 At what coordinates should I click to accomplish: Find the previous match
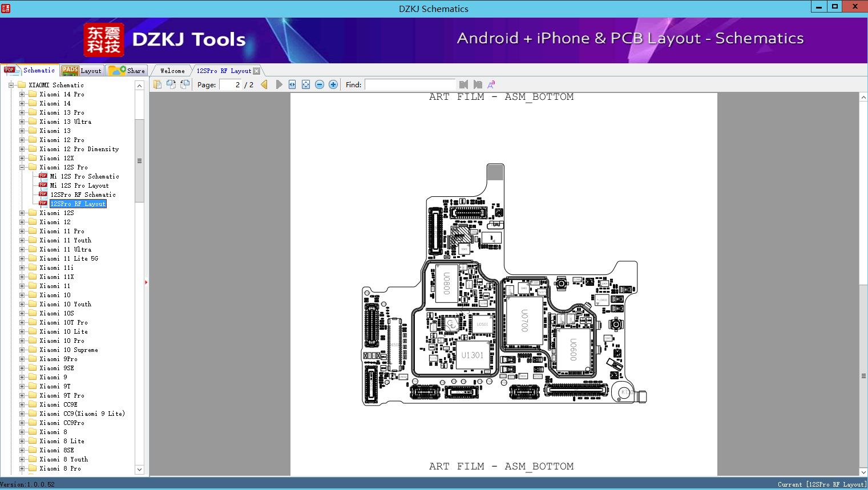click(463, 84)
